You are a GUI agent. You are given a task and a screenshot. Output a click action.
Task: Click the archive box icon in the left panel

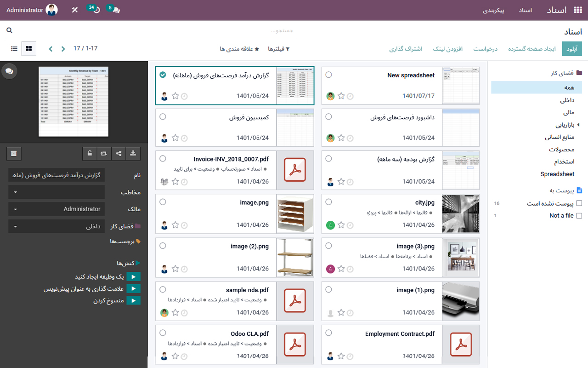tap(13, 153)
